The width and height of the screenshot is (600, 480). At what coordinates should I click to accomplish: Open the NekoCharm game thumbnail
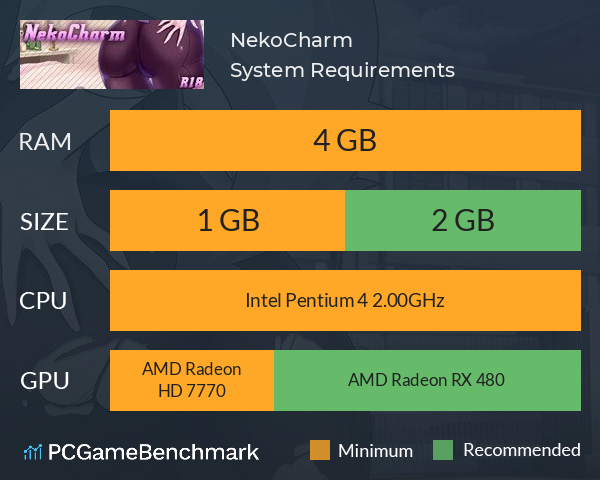click(x=112, y=54)
